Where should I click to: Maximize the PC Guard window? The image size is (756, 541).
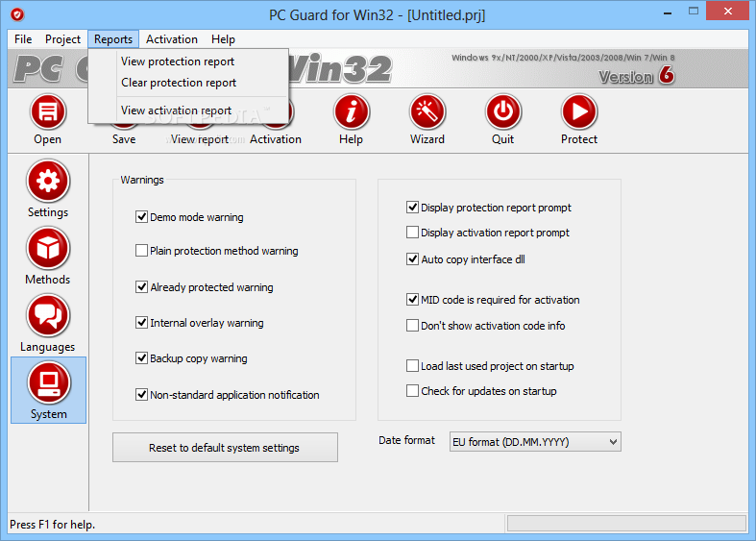[694, 12]
